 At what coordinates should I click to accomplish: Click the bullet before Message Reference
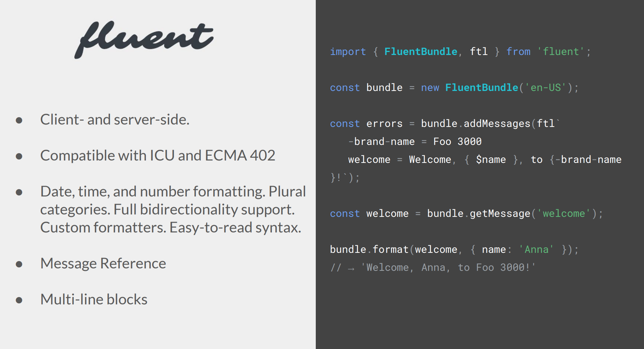19,264
